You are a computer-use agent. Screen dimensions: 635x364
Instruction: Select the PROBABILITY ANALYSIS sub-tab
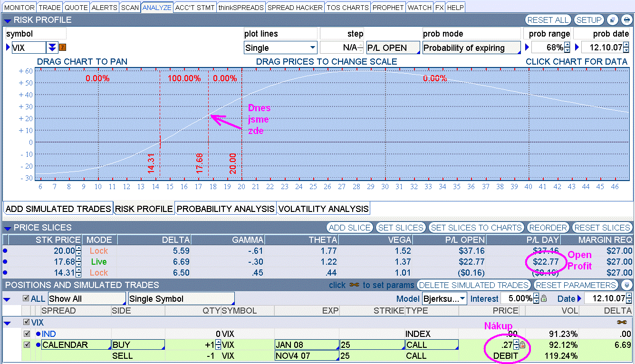226,209
